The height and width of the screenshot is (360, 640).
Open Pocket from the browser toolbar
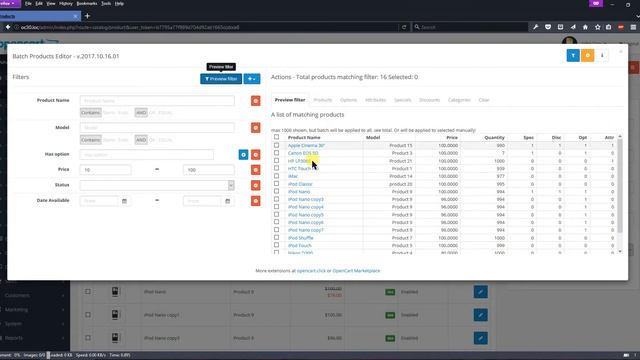[548, 27]
